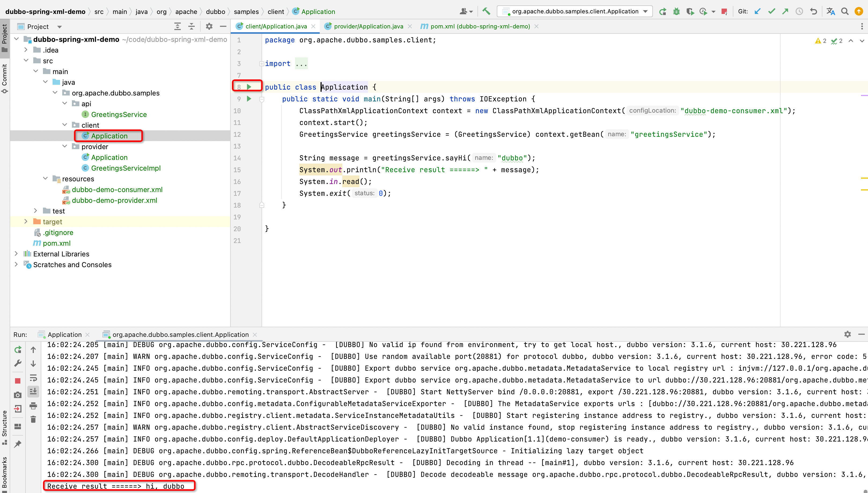The width and height of the screenshot is (868, 493).
Task: Click on GreetingsService in the api package
Action: tap(119, 114)
